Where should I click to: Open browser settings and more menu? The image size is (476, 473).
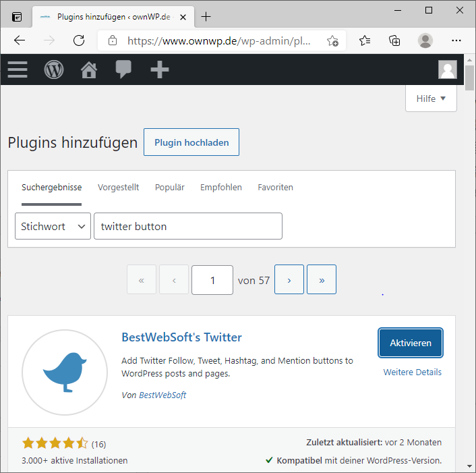pos(456,40)
